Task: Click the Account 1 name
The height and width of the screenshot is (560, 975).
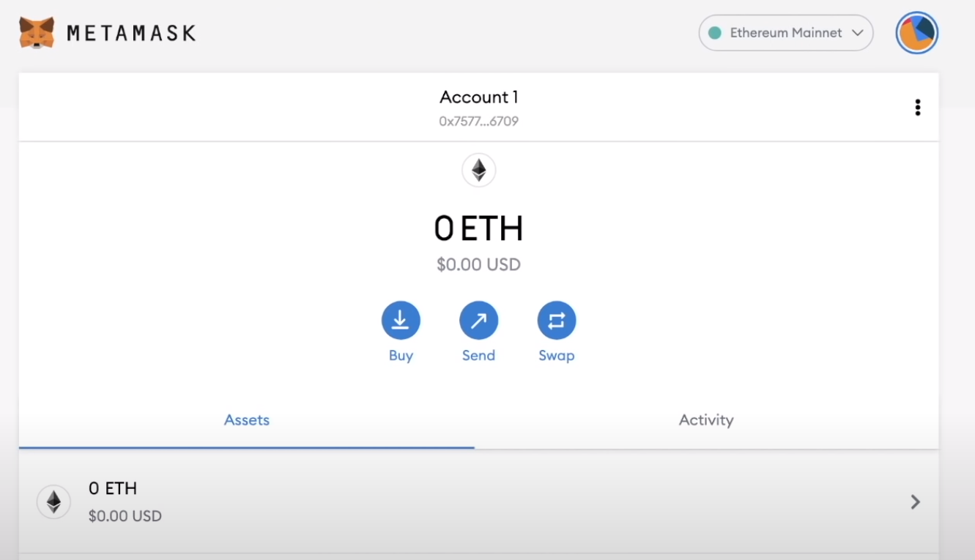Action: tap(478, 97)
